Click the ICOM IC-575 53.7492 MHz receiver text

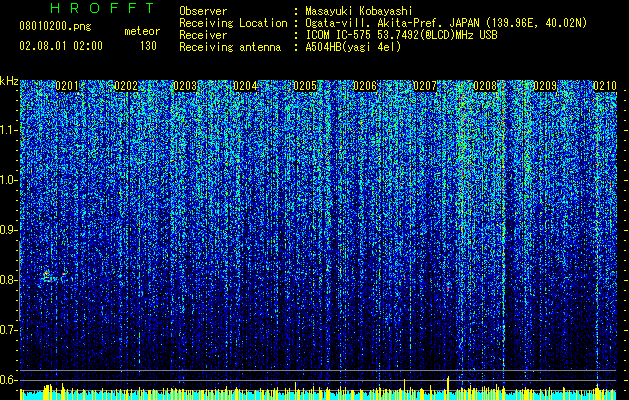pyautogui.click(x=401, y=35)
